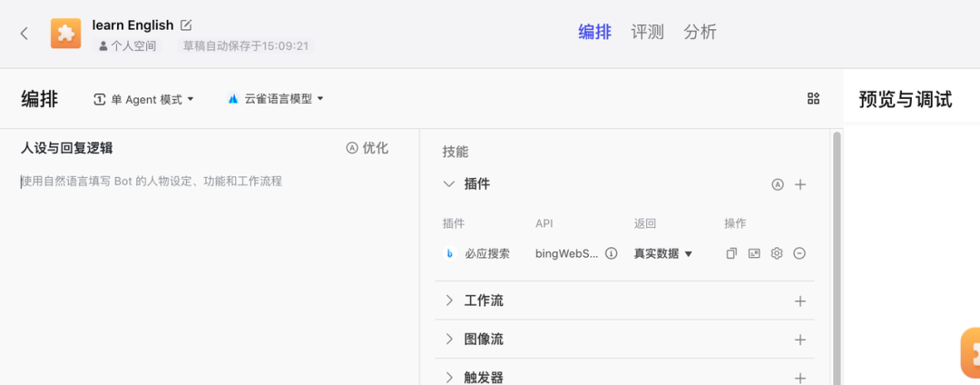Copy the 必应搜索 plugin name

point(731,253)
